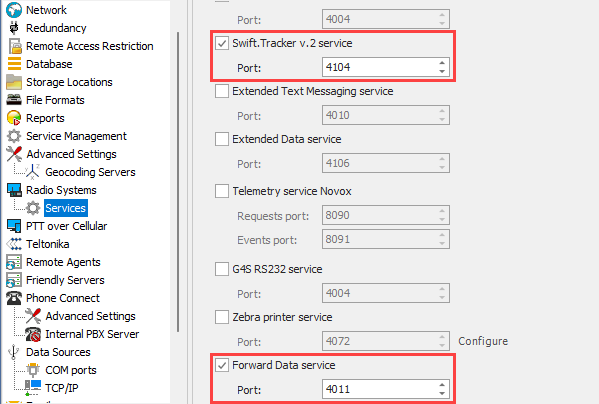Click the Zebra printer port field 4072
This screenshot has height=404, width=599.
click(x=386, y=341)
